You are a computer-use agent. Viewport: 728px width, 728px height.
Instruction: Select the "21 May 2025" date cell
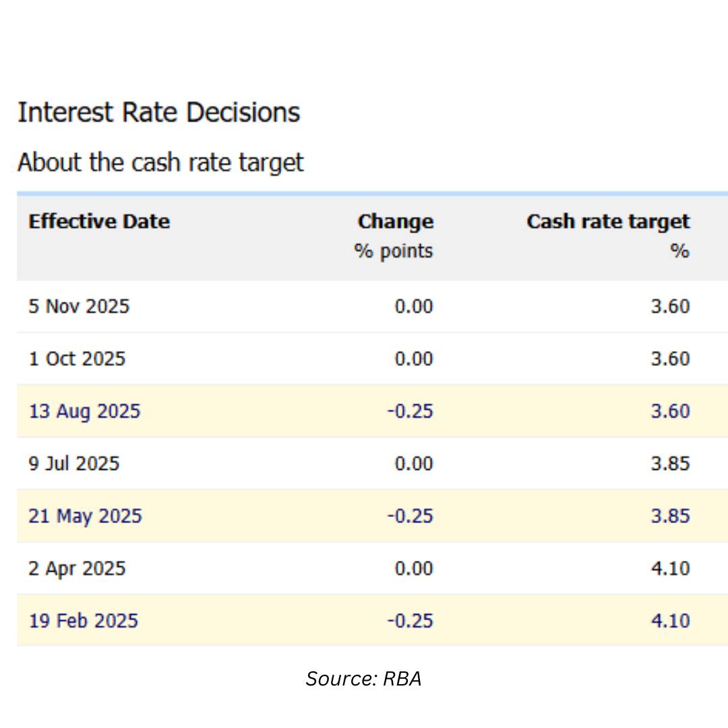click(x=86, y=516)
